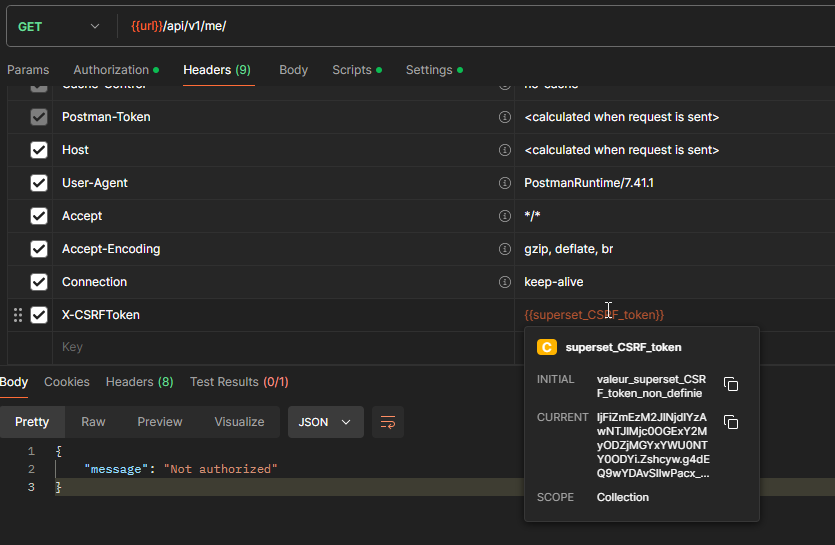The height and width of the screenshot is (545, 835).
Task: Switch to the Params tab
Action: 28,70
